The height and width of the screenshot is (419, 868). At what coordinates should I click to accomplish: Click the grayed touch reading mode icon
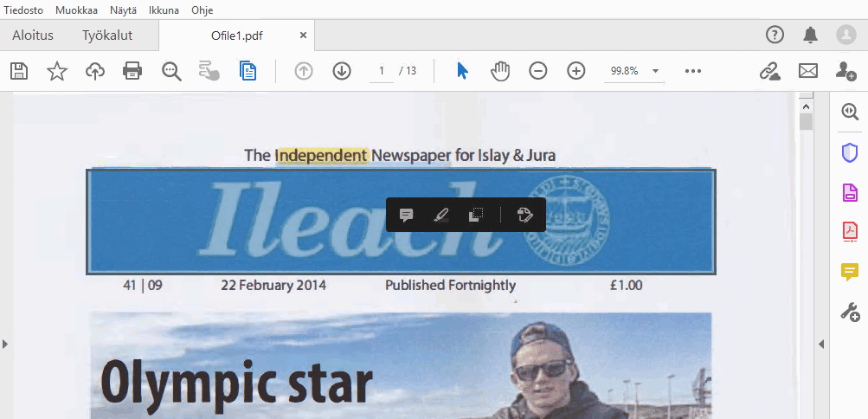click(x=209, y=71)
